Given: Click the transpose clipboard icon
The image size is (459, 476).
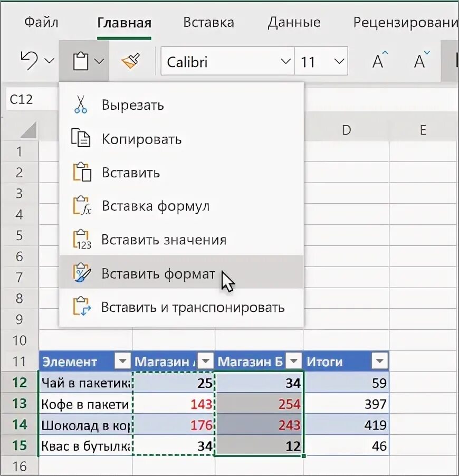Looking at the screenshot, I should [x=82, y=306].
